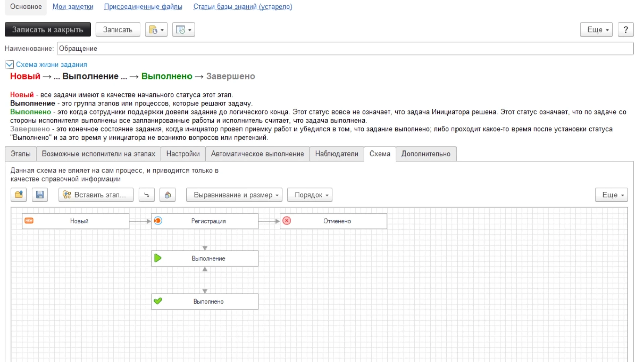
Task: Click the green checkmark icon on Выполнено
Action: 158,301
